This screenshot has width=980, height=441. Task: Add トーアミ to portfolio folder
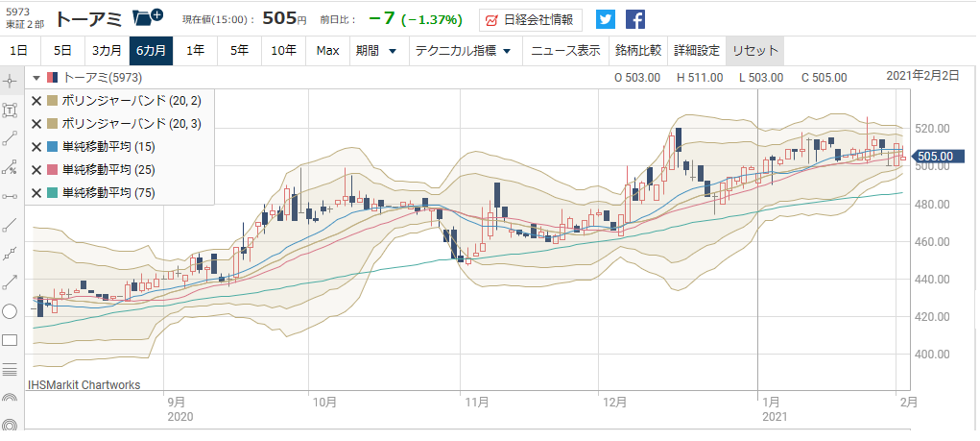[x=147, y=18]
